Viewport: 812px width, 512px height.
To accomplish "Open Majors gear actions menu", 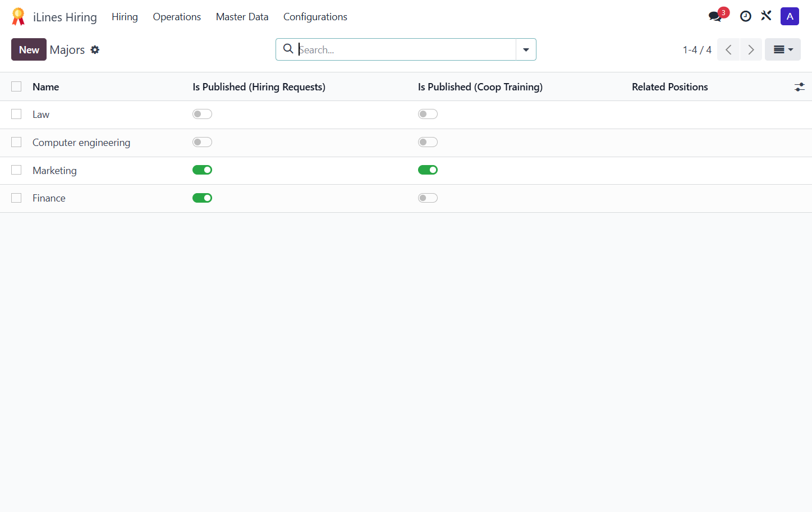I will click(x=95, y=49).
